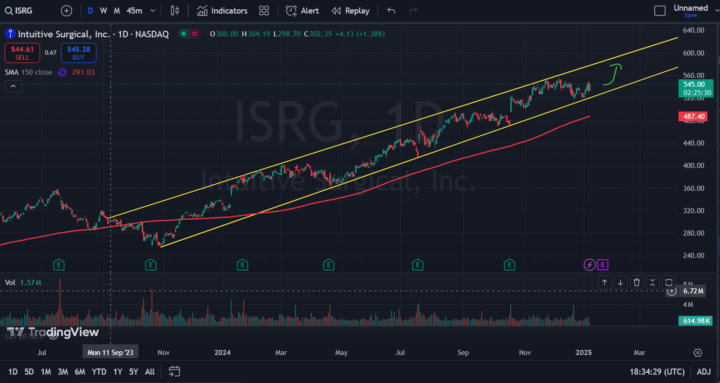Viewport: 720px width, 383px height.
Task: Undo the last chart action
Action: [391, 11]
